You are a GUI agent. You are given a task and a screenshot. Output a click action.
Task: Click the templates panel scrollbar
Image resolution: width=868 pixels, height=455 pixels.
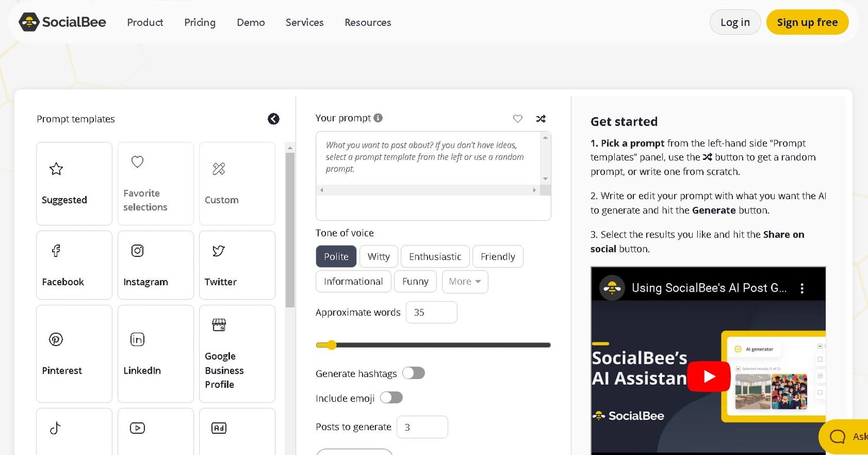[x=290, y=230]
